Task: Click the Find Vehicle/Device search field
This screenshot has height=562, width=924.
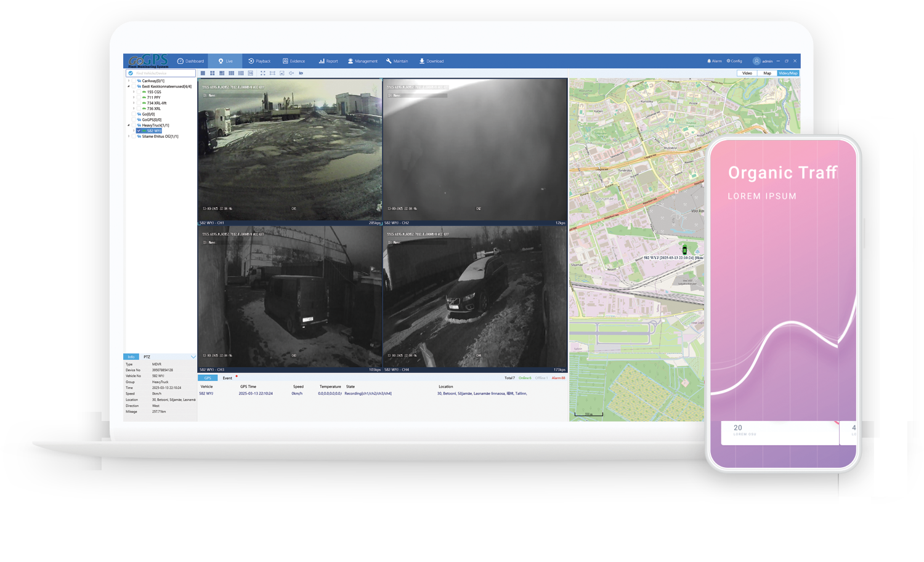Action: click(164, 73)
